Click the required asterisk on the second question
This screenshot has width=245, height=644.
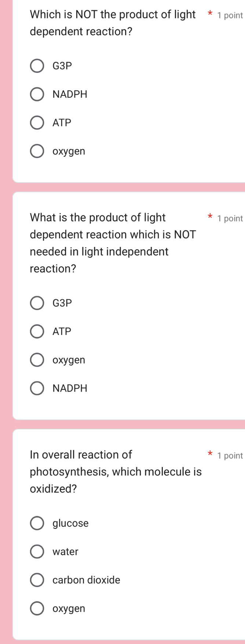tap(209, 217)
